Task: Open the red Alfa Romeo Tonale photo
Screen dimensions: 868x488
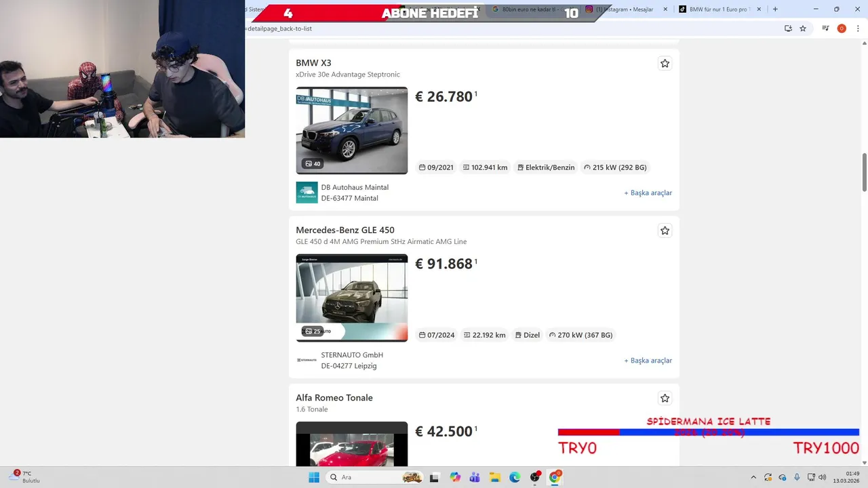Action: [x=352, y=444]
